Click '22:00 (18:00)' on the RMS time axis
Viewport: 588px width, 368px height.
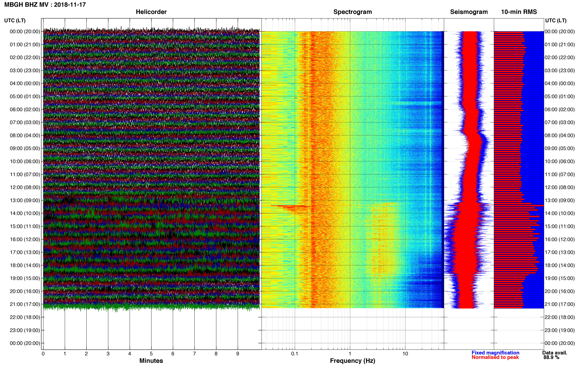(560, 317)
